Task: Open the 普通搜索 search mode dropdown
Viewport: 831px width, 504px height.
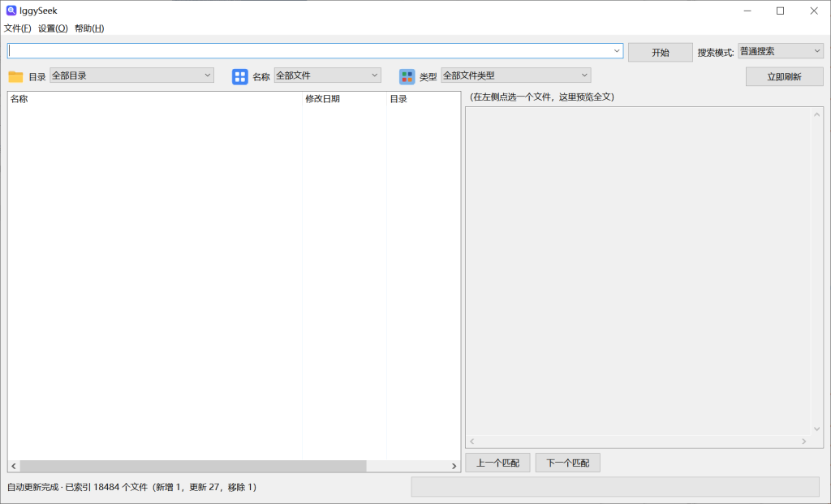Action: pyautogui.click(x=781, y=51)
